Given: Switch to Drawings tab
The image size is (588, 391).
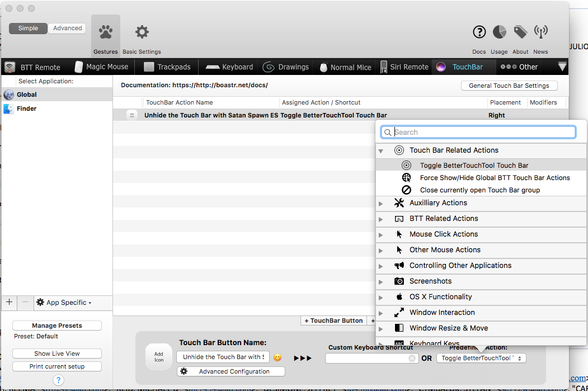Looking at the screenshot, I should [285, 67].
